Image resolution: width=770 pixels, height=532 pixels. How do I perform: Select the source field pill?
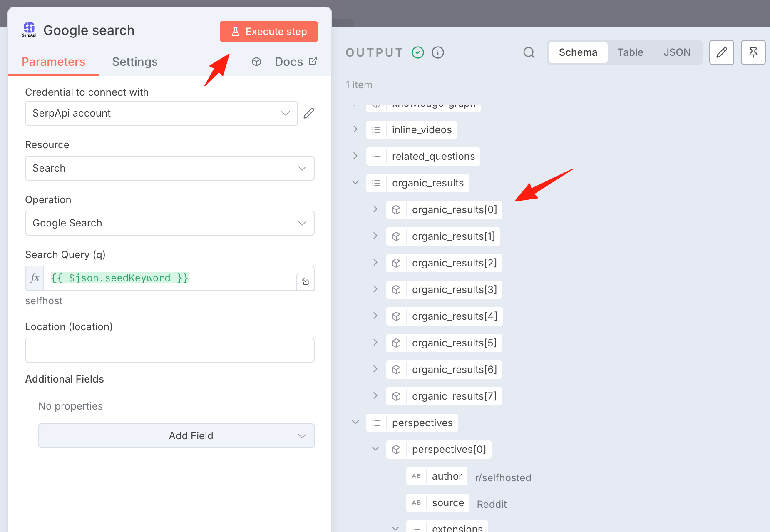pyautogui.click(x=438, y=503)
